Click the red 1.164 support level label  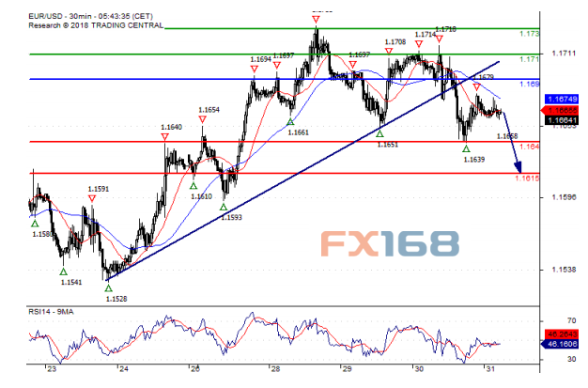pyautogui.click(x=530, y=147)
